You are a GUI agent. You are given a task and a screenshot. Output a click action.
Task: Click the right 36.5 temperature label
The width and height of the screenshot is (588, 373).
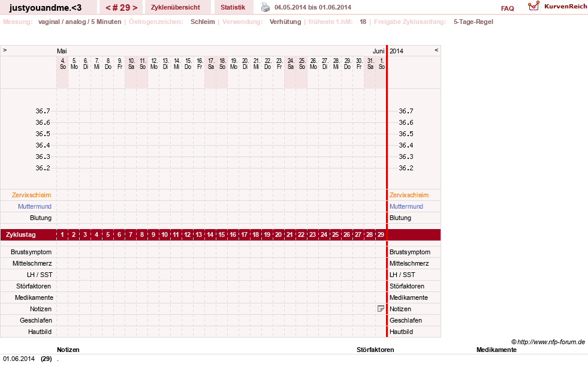click(x=406, y=134)
